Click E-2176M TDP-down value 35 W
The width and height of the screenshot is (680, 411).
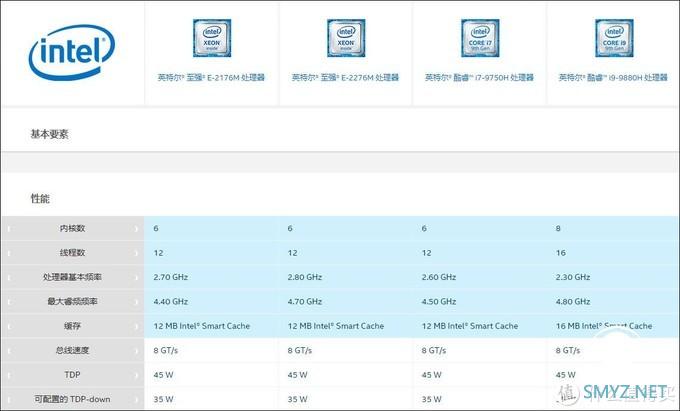163,399
